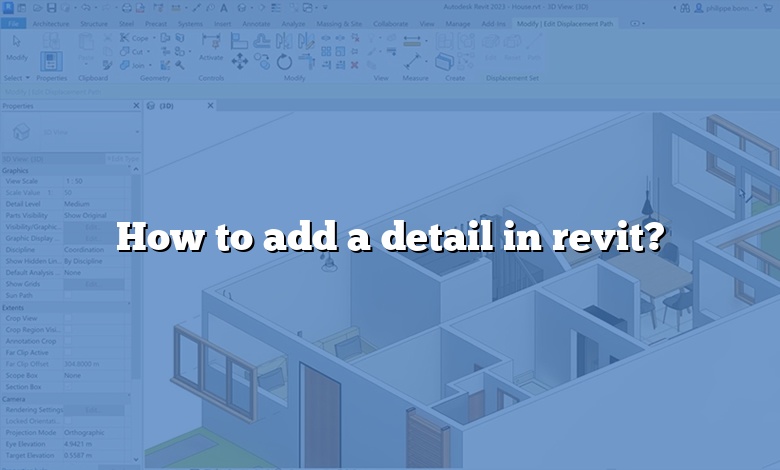Screen dimensions: 780x470
Task: Expand the Join dropdown arrow
Action: point(150,66)
